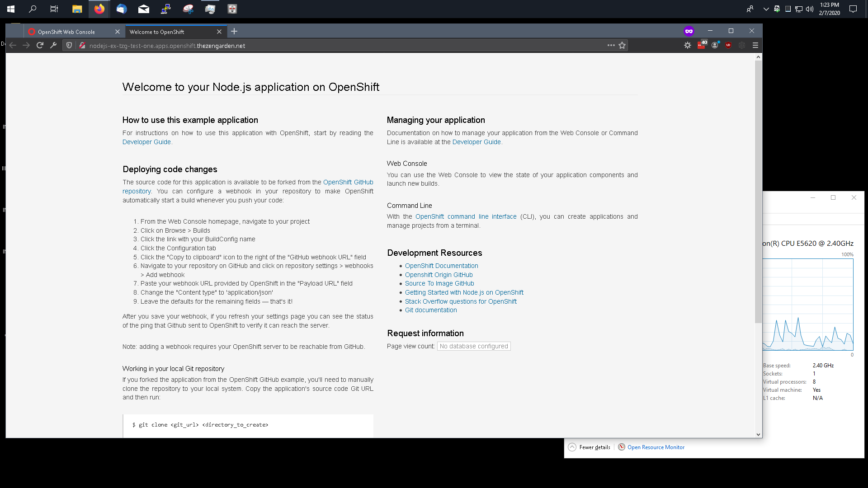This screenshot has width=868, height=488.
Task: Open the Snipping Tool taskbar icon
Action: click(188, 9)
